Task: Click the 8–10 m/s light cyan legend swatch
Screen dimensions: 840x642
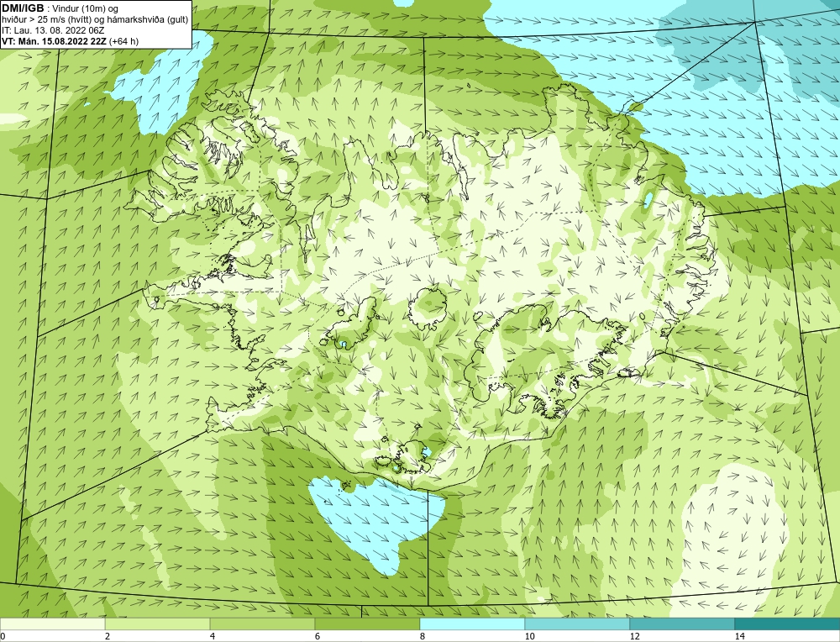Action: click(x=472, y=624)
